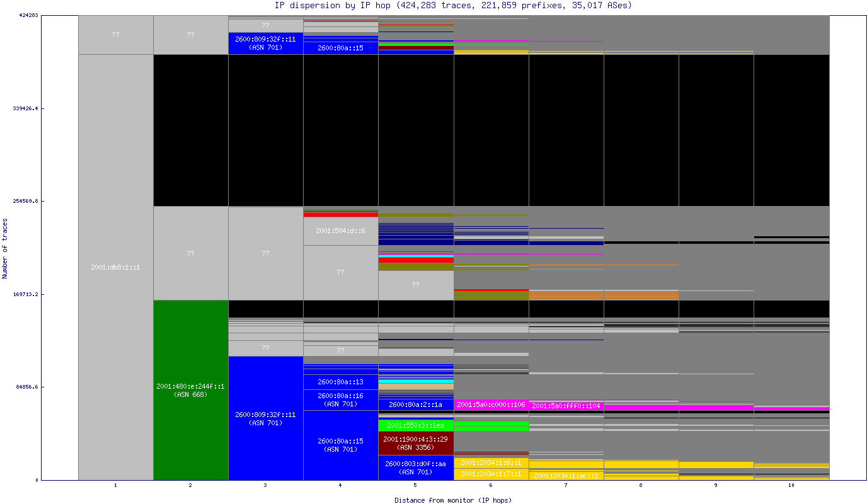Select the magenta 2001:5a0:fff0::104 block
The height and width of the screenshot is (504, 867).
566,406
